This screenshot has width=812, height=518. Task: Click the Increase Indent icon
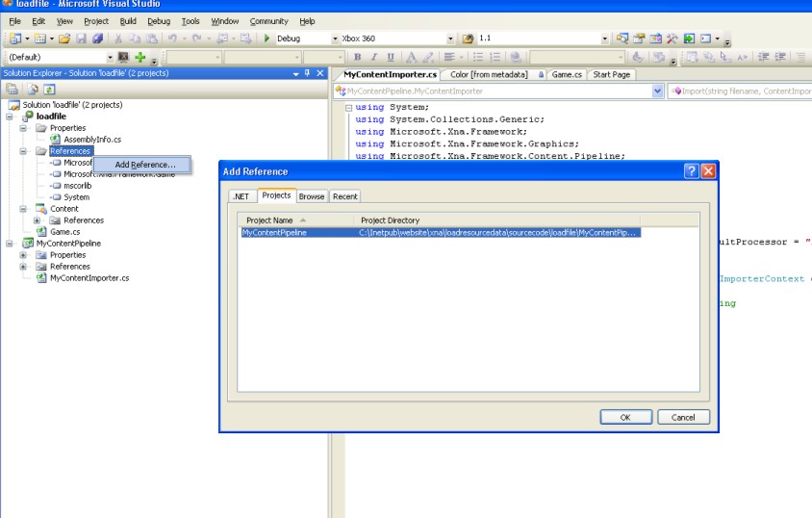click(780, 57)
